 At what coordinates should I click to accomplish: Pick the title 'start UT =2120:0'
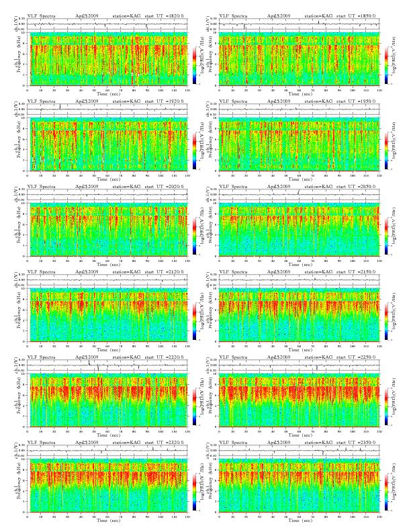164,272
